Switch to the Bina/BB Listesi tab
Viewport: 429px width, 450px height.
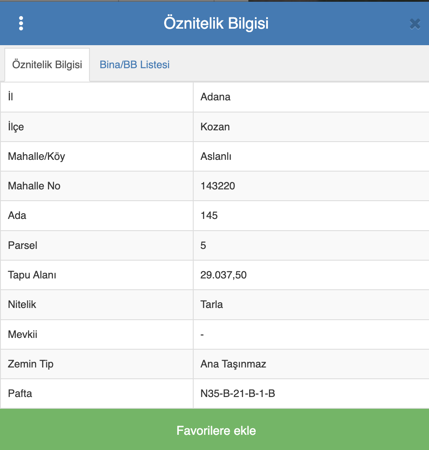point(134,65)
